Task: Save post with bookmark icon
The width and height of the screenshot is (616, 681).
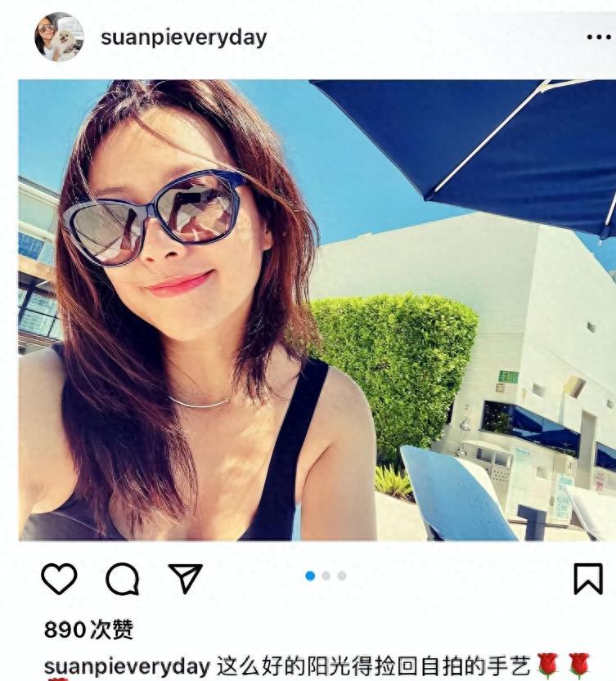Action: [588, 579]
